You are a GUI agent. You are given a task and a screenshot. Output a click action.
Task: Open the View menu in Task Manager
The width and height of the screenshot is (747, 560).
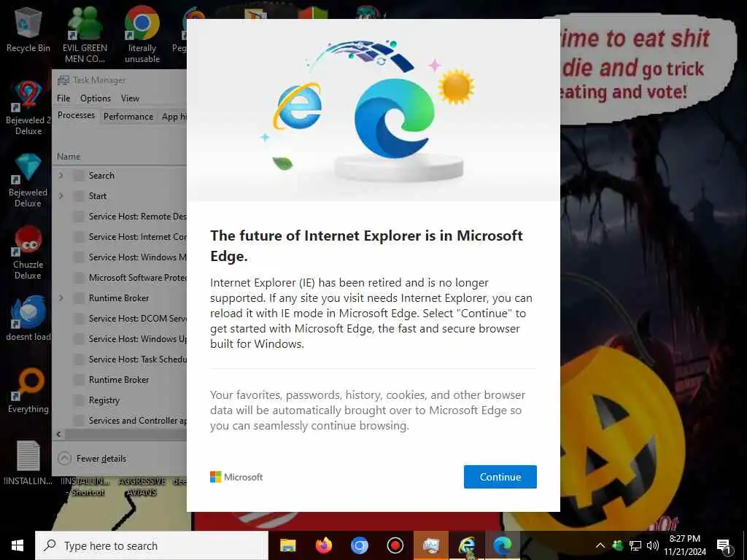pyautogui.click(x=130, y=98)
